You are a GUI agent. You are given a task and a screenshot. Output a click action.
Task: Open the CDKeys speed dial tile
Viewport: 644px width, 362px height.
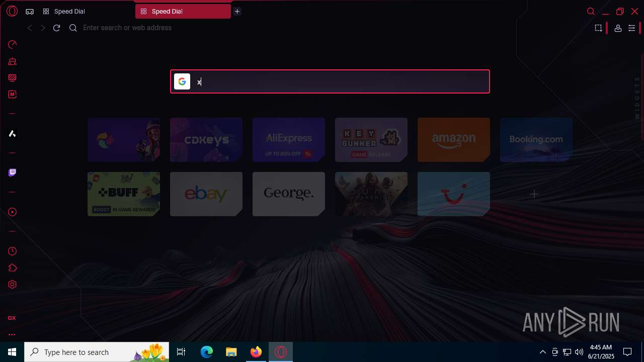[x=206, y=140]
